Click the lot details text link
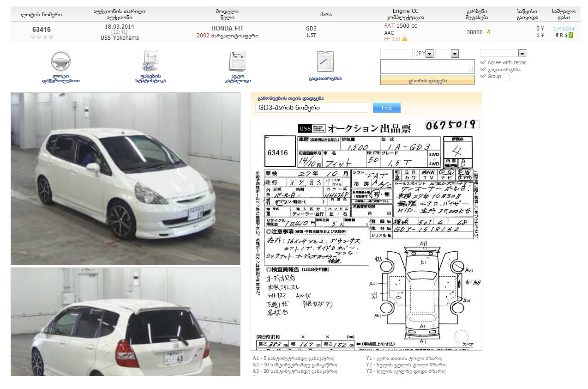 (x=60, y=78)
